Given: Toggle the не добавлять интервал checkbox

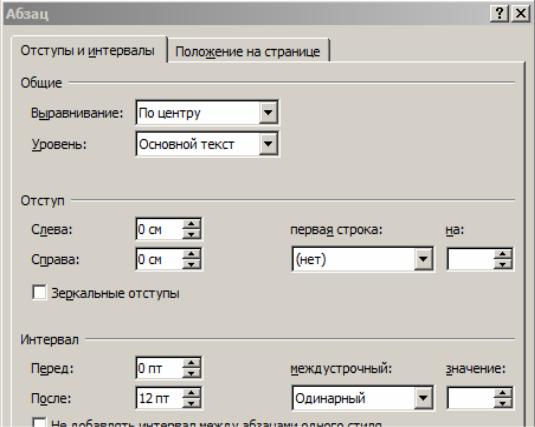Looking at the screenshot, I should [39, 423].
